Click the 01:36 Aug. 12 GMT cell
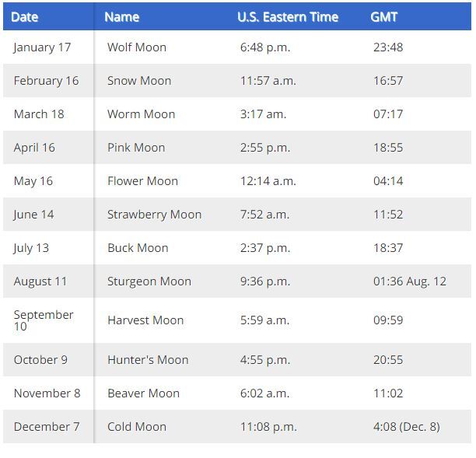 (410, 281)
